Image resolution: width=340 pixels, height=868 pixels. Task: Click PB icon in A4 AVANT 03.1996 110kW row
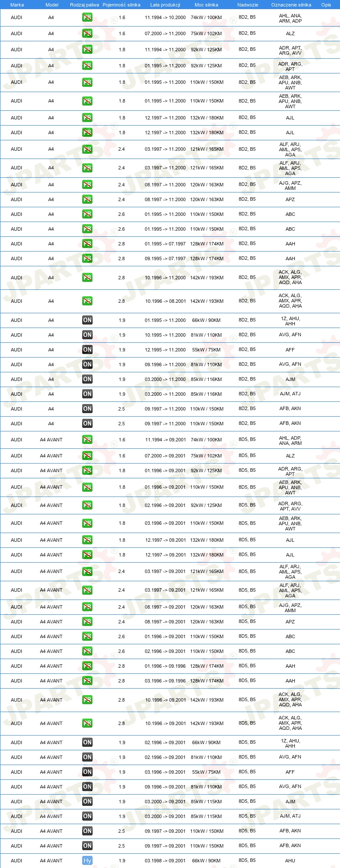click(x=87, y=523)
